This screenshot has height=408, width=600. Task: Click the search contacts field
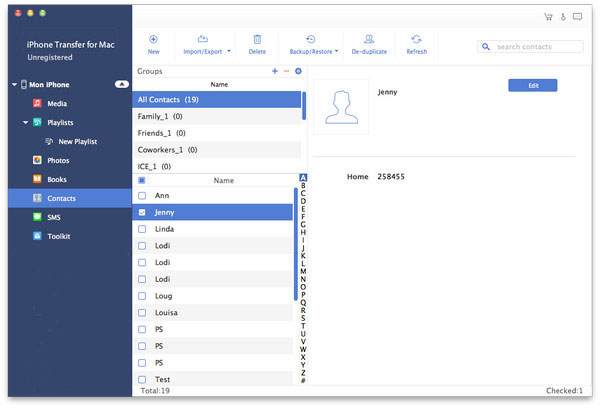click(530, 47)
